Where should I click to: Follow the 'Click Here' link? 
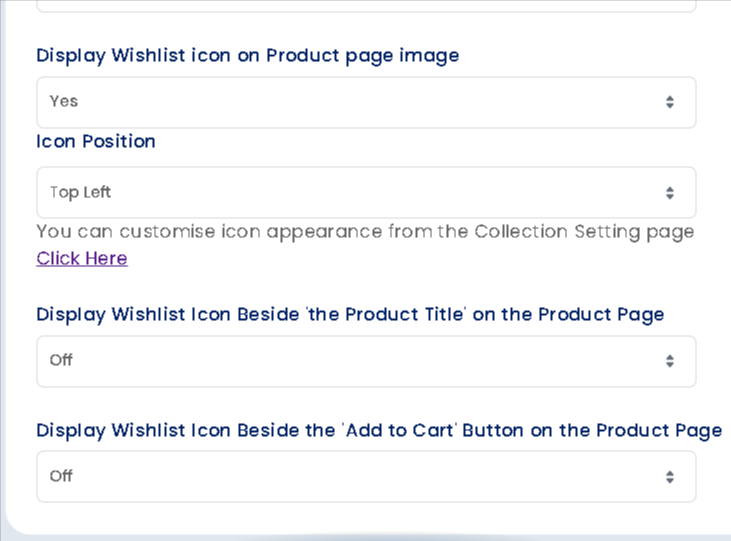(82, 258)
